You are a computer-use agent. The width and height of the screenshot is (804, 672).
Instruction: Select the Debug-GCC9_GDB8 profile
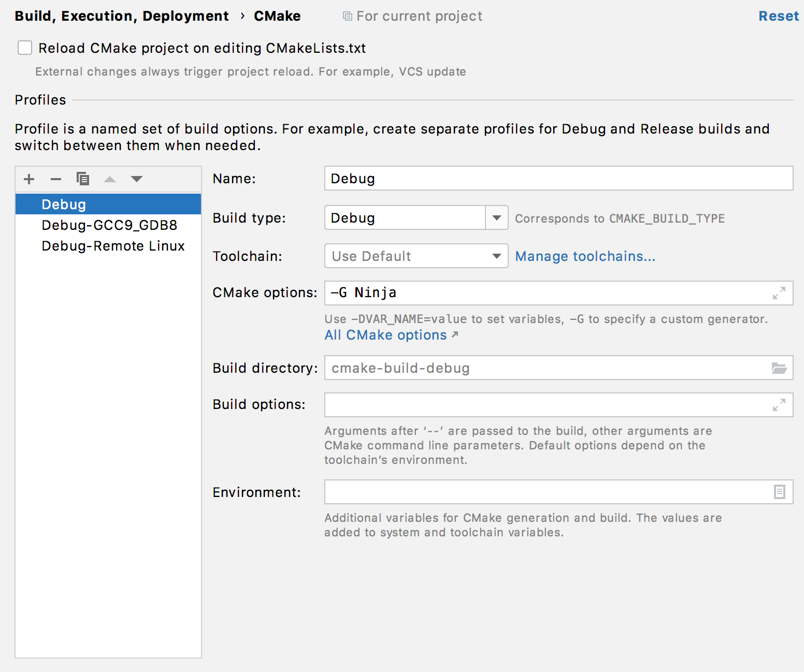point(108,225)
